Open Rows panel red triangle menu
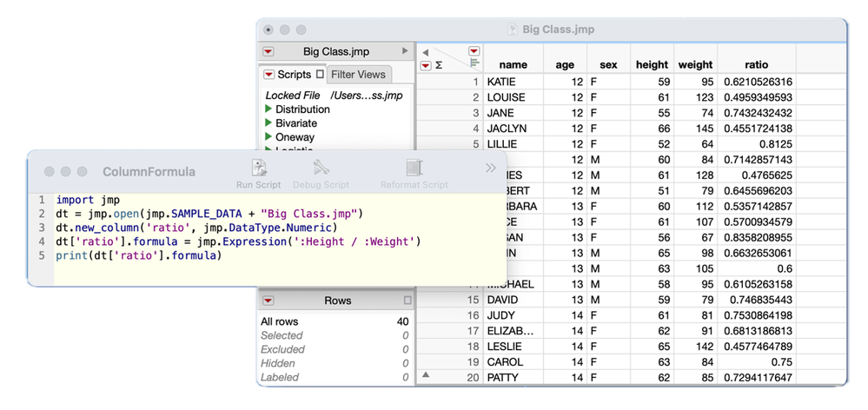 (x=268, y=301)
